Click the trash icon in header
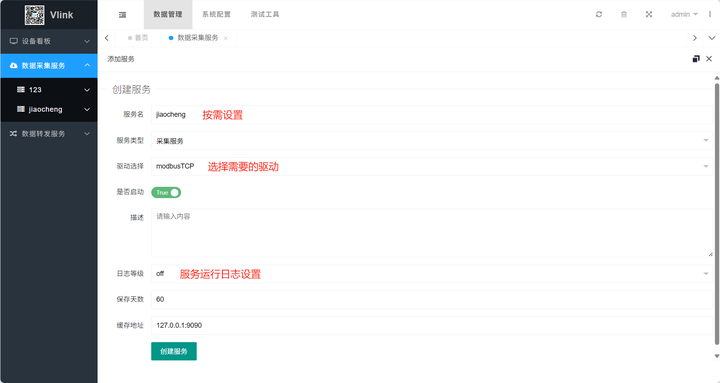 624,14
